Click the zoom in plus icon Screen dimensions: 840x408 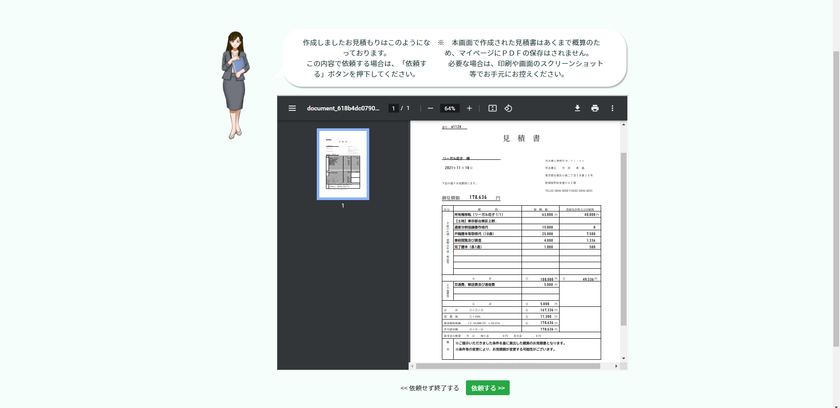(469, 108)
